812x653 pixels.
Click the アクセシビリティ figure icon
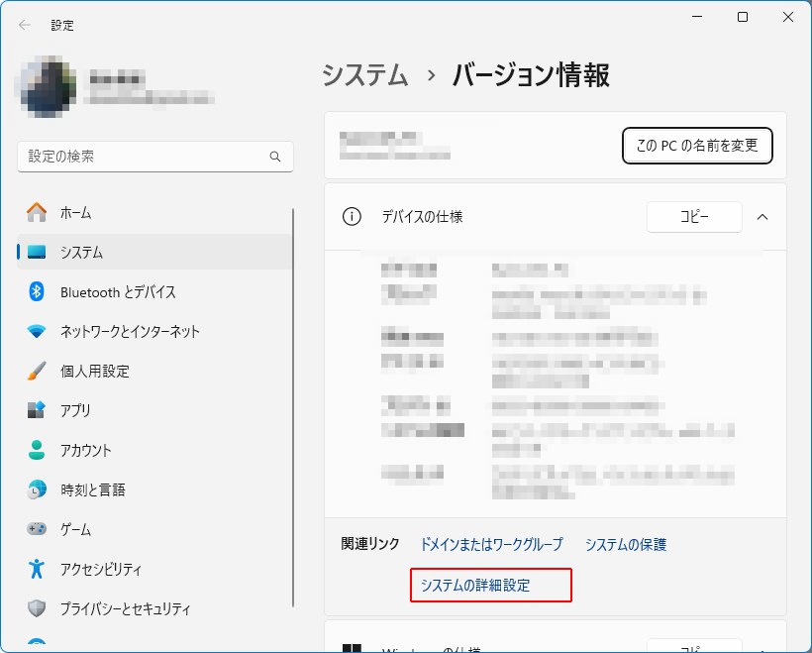tap(37, 569)
